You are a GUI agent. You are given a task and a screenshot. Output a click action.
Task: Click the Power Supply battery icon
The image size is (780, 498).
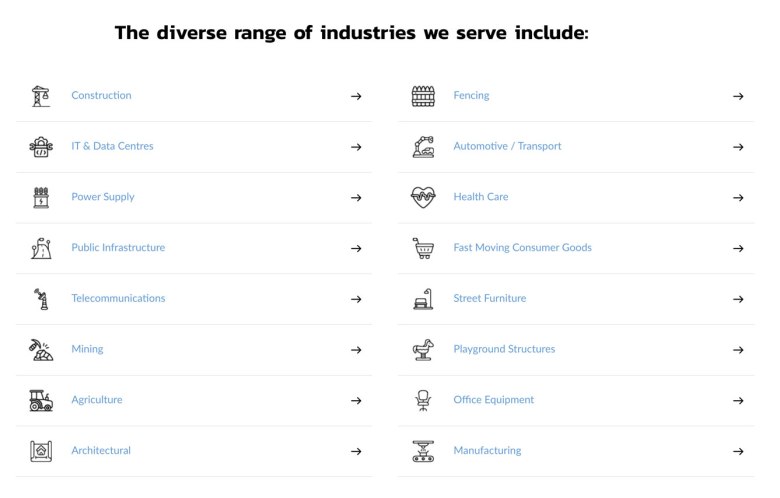[40, 197]
